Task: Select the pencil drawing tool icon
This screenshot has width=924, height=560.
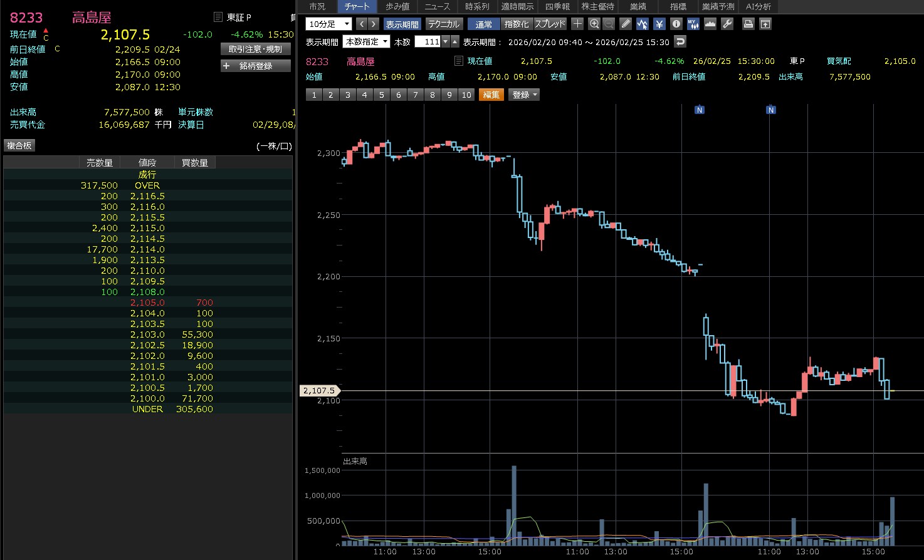Action: (626, 24)
